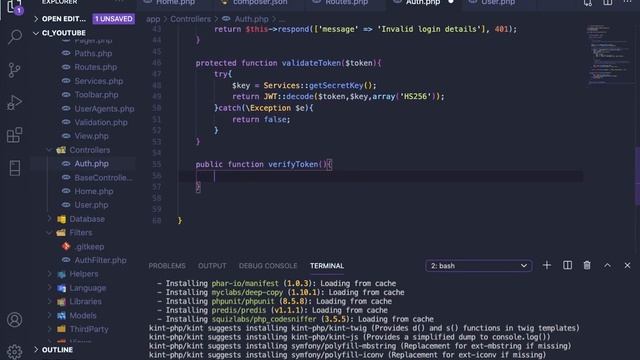
Task: Click 'app' in the breadcrumb
Action: pos(153,19)
